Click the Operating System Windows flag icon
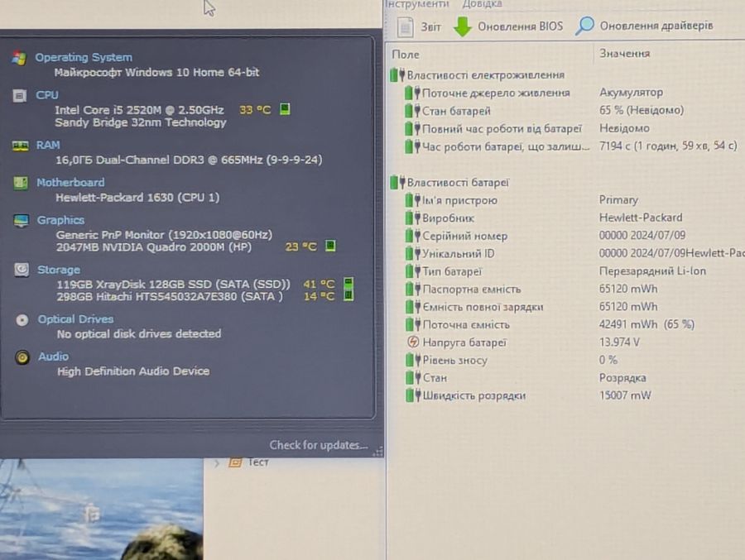This screenshot has height=560, width=745. coord(19,58)
